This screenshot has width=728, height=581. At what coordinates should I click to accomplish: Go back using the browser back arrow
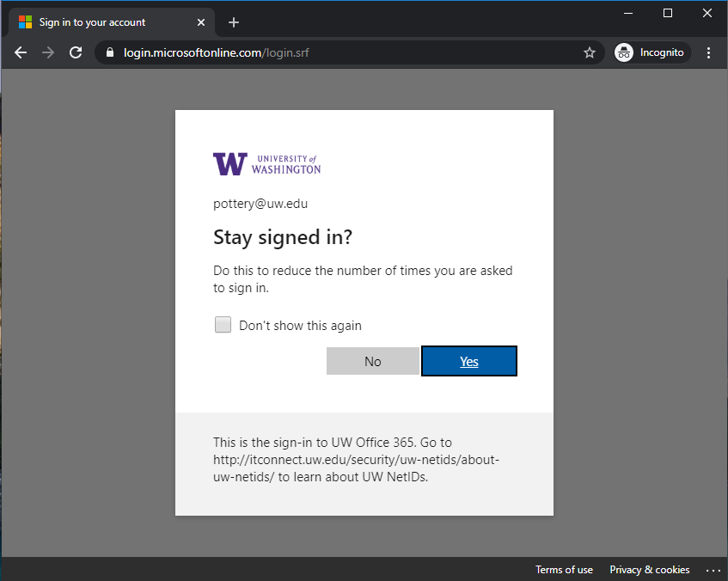point(21,52)
